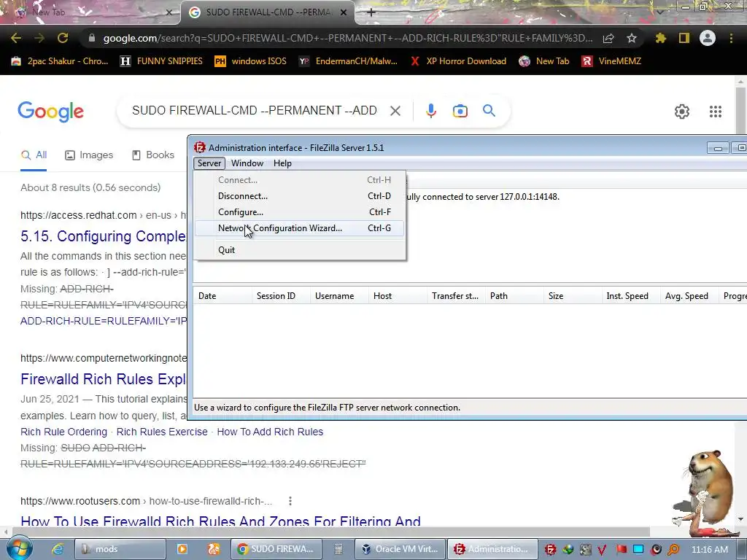The image size is (747, 560).
Task: Close the SUDO FIREWALL-CMD tab
Action: tap(344, 12)
